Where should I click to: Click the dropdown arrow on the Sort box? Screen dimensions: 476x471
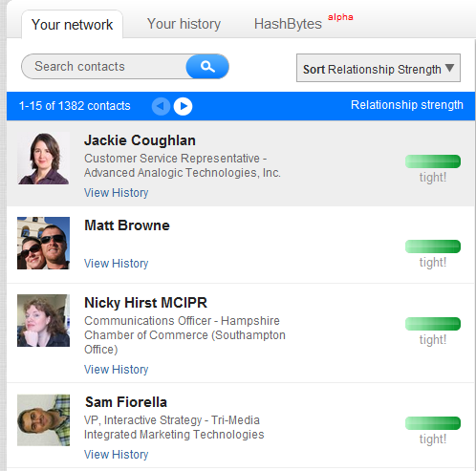pyautogui.click(x=449, y=68)
